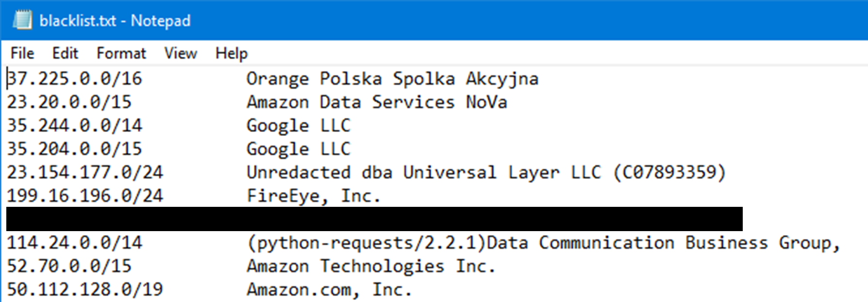Place cursor in the 35.244.0.0/14 address
Viewport: 868px width, 302px height.
click(75, 125)
